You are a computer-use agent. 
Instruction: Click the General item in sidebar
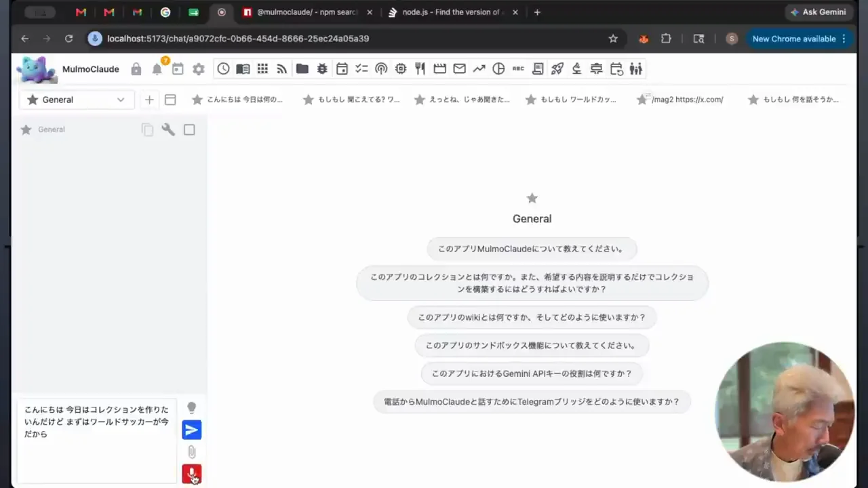[52, 129]
